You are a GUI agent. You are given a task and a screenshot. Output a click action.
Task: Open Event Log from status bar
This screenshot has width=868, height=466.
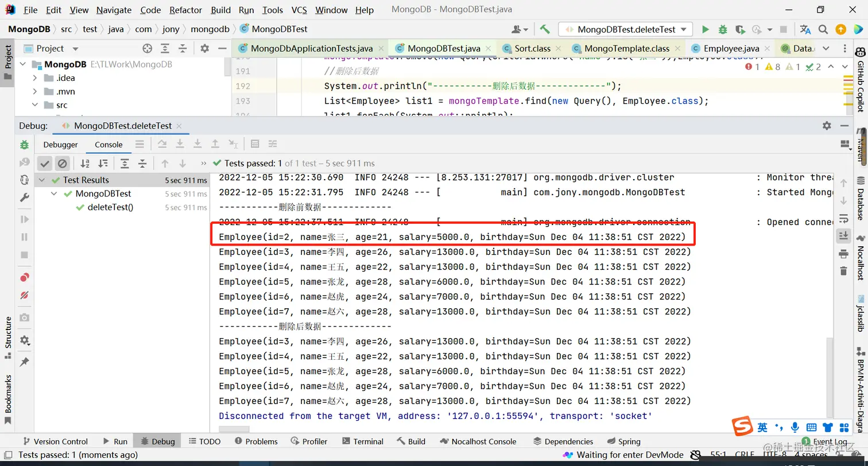pyautogui.click(x=824, y=441)
